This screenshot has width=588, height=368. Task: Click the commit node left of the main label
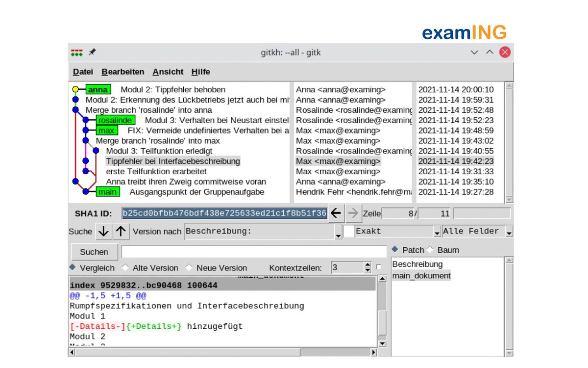[86, 192]
